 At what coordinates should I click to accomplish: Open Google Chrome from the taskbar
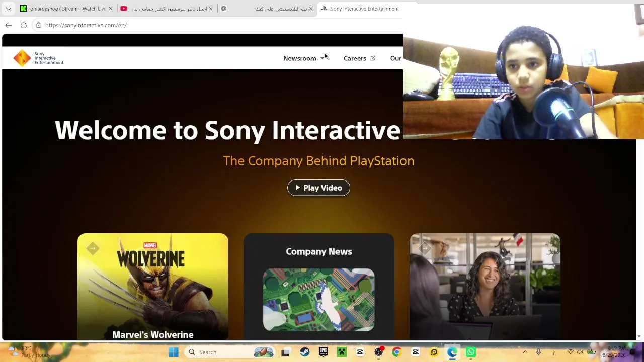[397, 352]
